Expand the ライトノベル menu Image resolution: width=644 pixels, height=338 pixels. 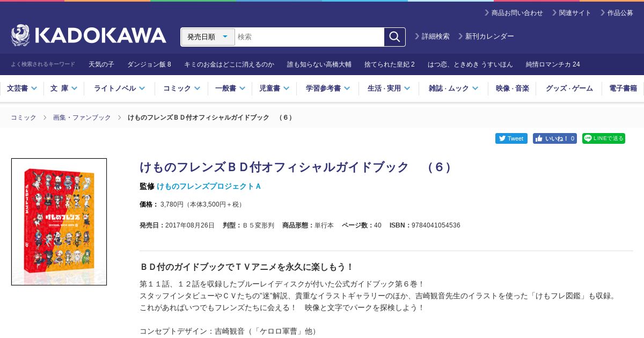(119, 89)
